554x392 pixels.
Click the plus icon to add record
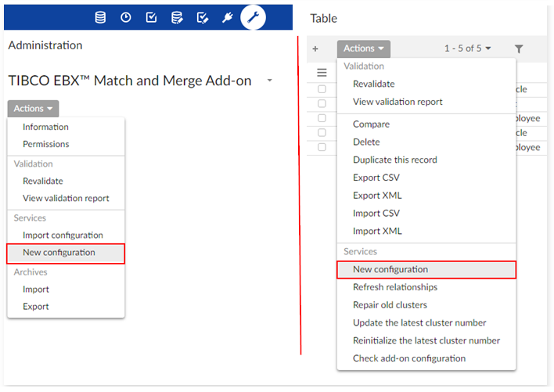(x=315, y=49)
